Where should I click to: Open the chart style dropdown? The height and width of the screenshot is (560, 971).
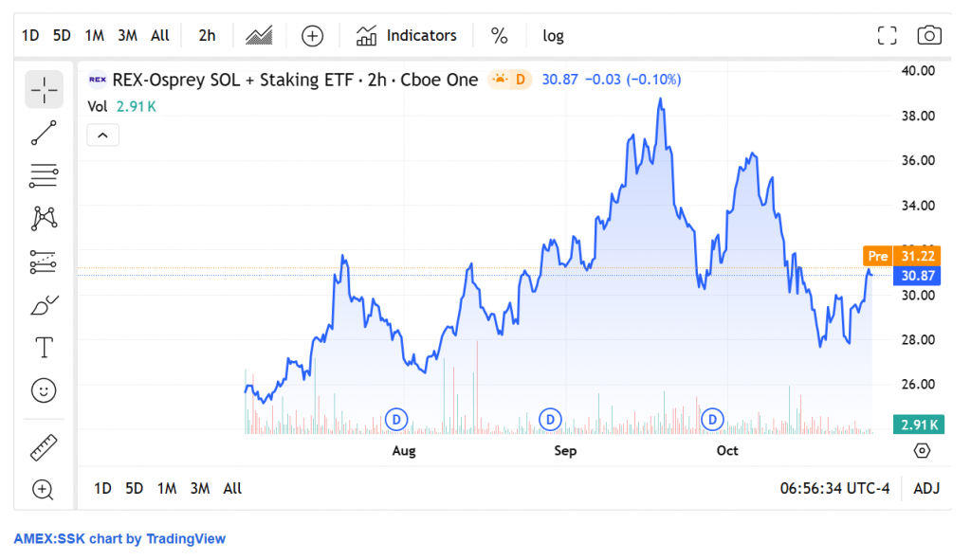coord(259,36)
